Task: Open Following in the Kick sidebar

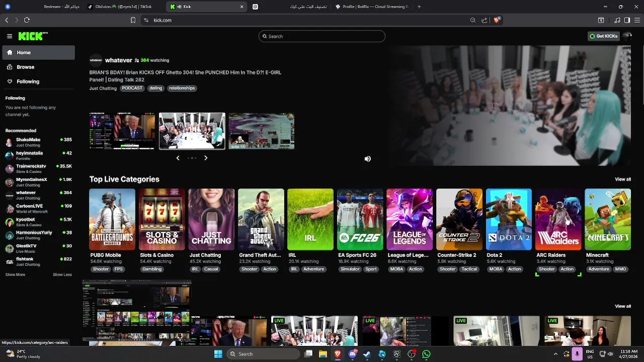Action: tap(38, 81)
